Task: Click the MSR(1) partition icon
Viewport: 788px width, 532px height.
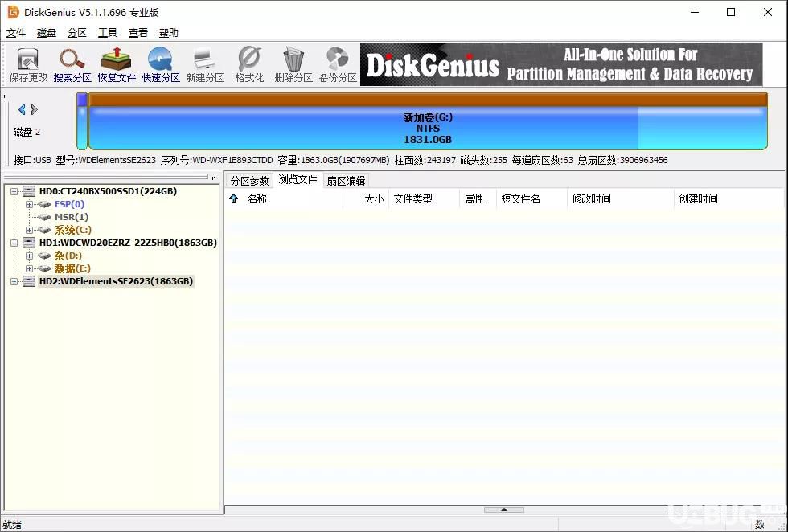Action: click(44, 218)
